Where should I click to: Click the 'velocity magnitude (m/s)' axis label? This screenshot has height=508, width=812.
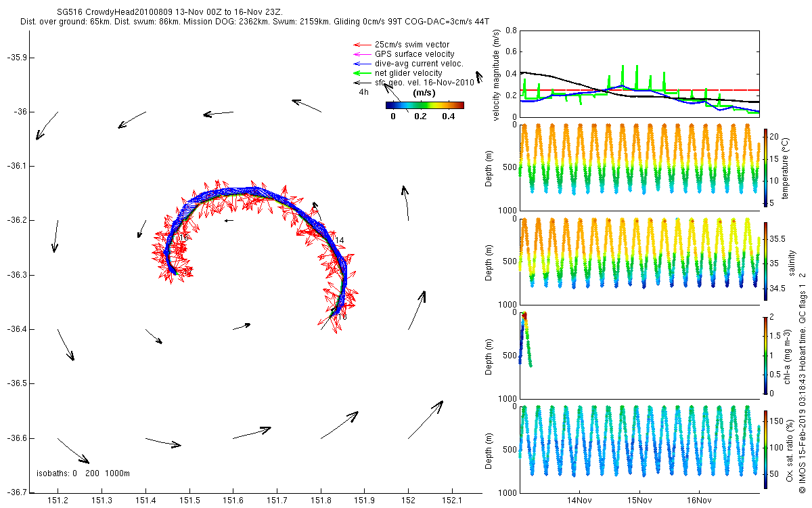497,75
